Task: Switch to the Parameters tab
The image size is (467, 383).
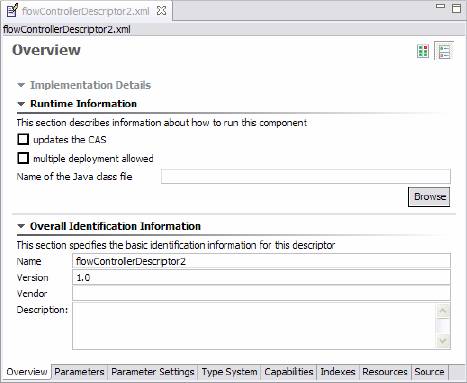Action: 79,372
